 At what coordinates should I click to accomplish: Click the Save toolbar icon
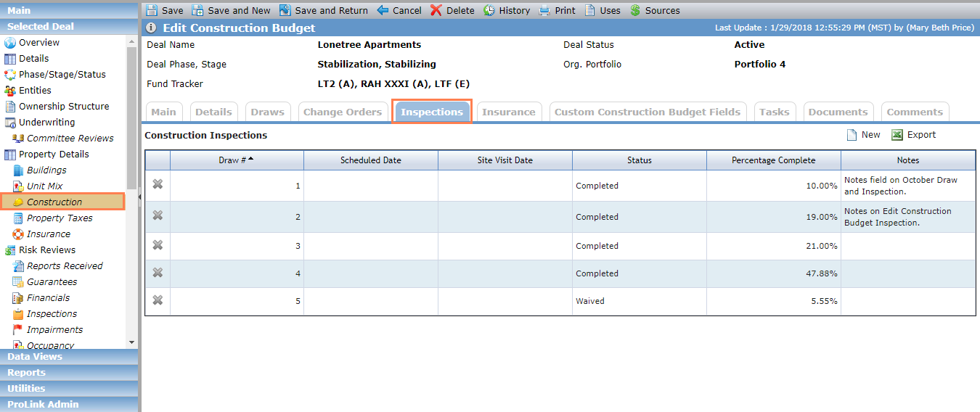[152, 10]
